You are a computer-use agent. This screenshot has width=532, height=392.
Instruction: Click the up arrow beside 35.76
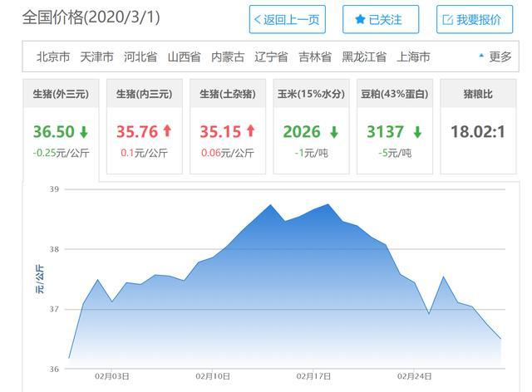(x=167, y=131)
